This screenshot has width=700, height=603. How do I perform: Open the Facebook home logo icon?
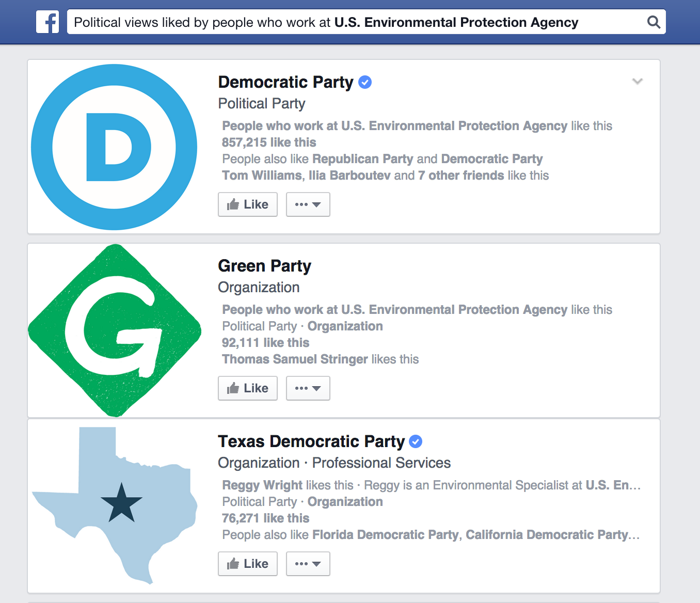47,22
